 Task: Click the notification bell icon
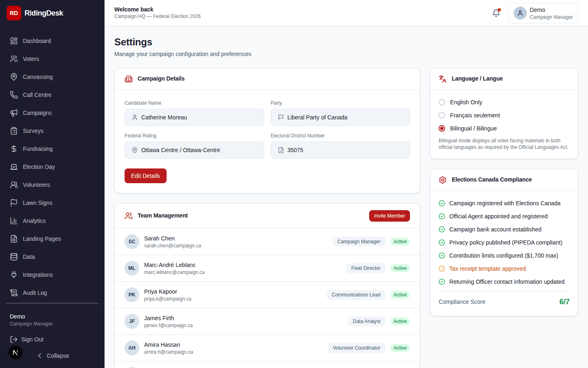tap(496, 13)
